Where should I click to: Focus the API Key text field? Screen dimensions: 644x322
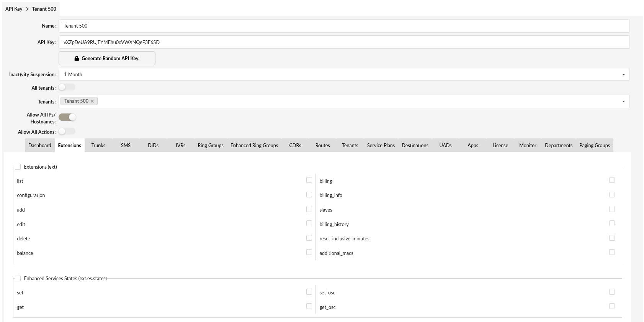coord(343,42)
